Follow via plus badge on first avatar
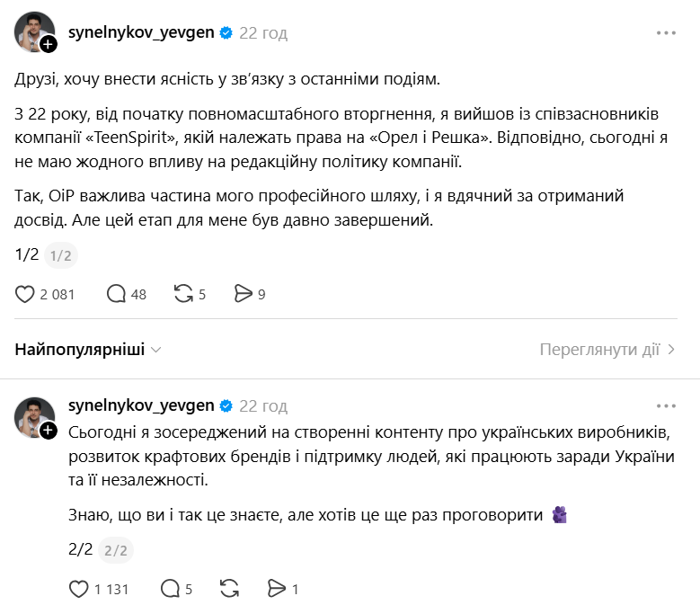The height and width of the screenshot is (605, 700). (x=49, y=45)
